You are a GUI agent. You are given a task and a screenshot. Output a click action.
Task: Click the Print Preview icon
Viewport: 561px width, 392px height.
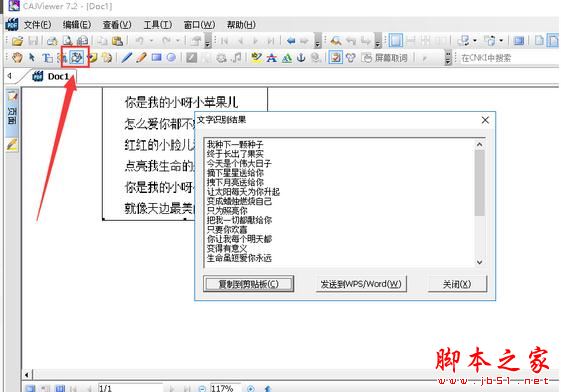point(67,41)
